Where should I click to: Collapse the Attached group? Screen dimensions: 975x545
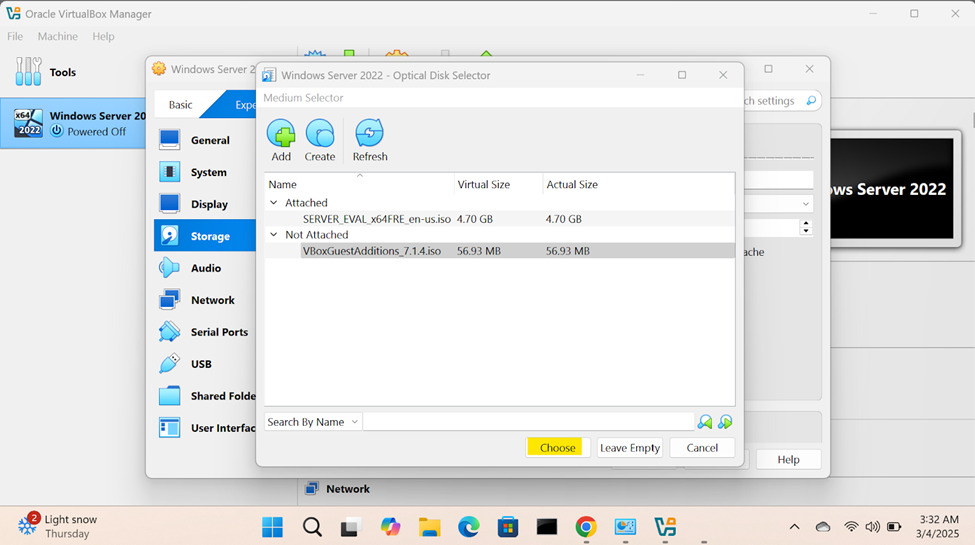pyautogui.click(x=274, y=203)
